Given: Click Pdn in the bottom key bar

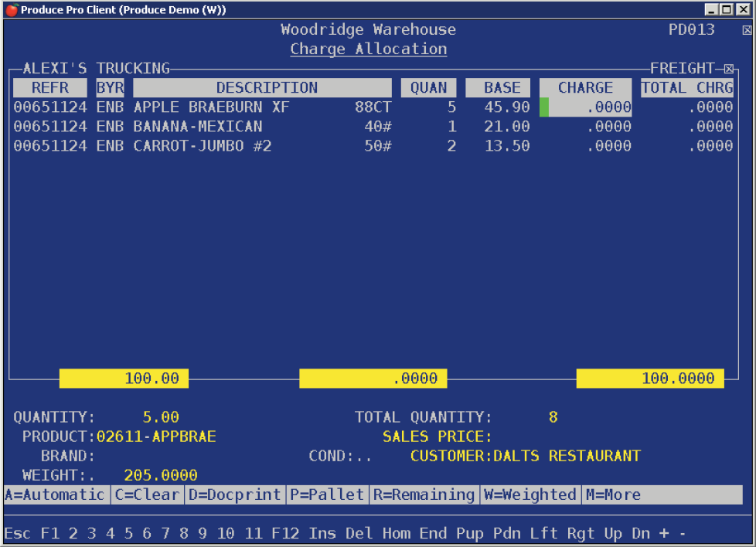Looking at the screenshot, I should click(x=507, y=534).
